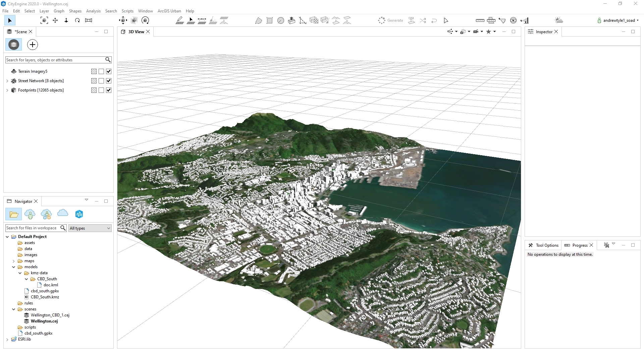This screenshot has width=644, height=352.
Task: Open Wellington_CBD_1.cej in Navigator
Action: click(x=50, y=315)
